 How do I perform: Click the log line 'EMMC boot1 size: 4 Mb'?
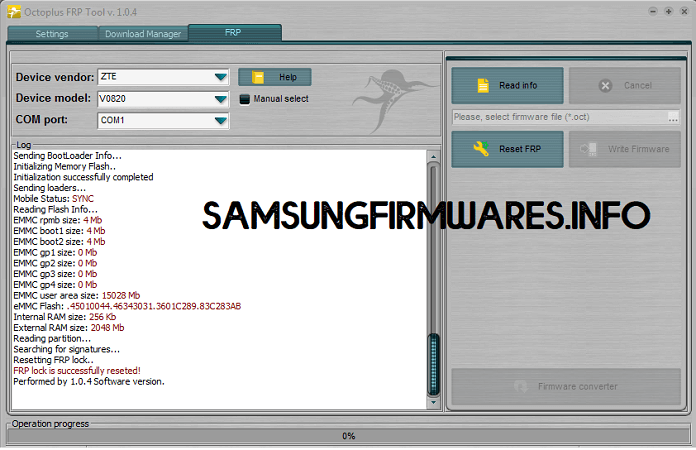[x=59, y=231]
